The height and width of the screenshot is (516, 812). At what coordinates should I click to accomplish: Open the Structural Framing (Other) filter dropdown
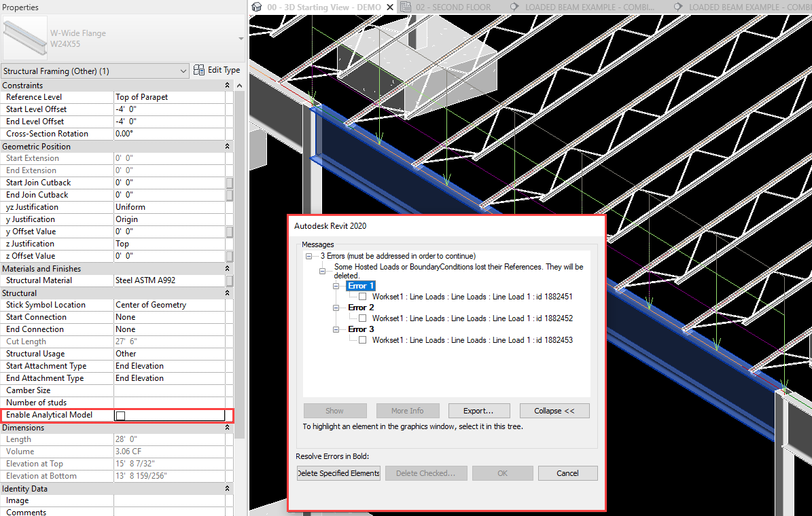click(x=94, y=71)
